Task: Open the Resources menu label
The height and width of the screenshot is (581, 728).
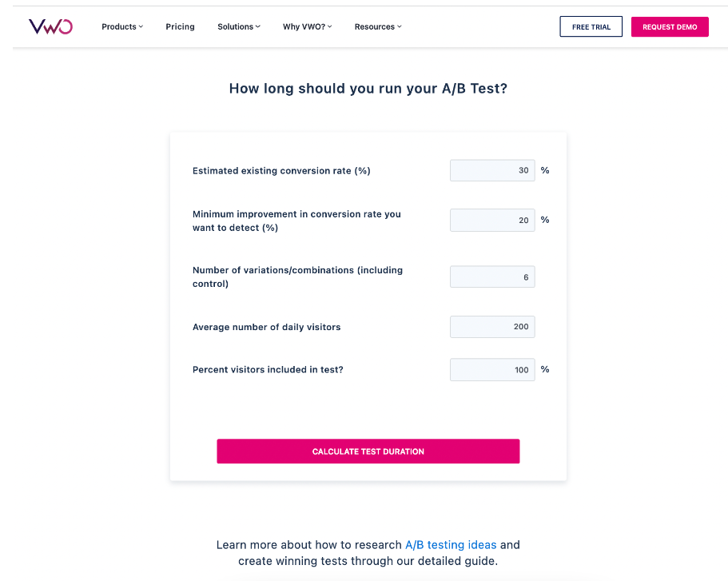Action: 375,27
